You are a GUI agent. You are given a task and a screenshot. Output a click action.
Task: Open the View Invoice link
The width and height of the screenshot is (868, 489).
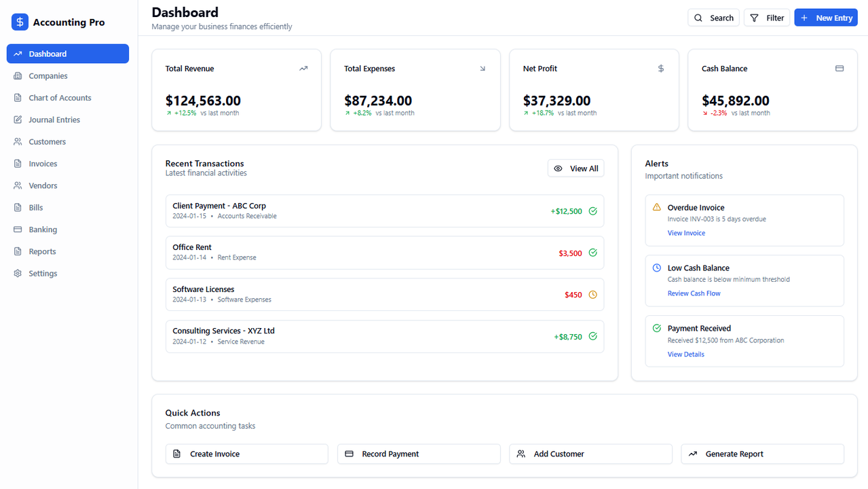(x=686, y=233)
